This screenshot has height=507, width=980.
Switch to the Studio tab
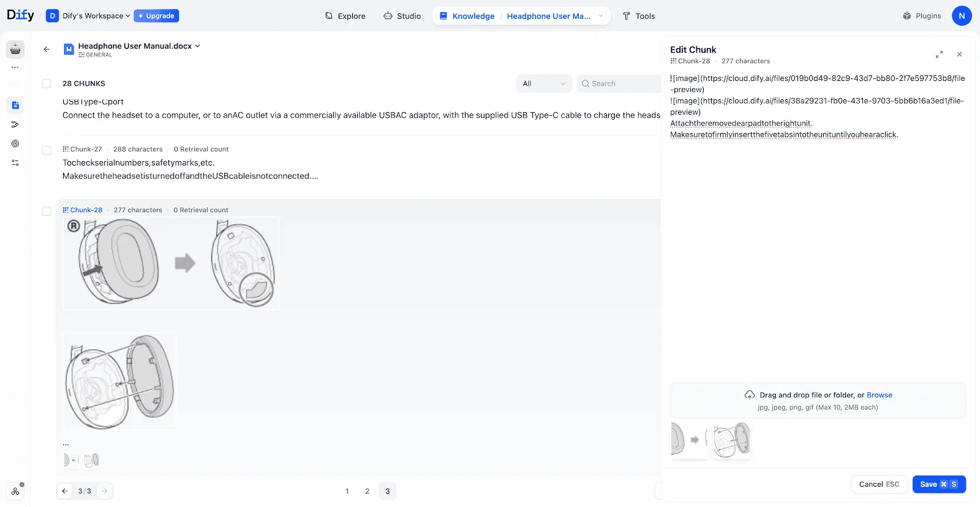tap(402, 16)
